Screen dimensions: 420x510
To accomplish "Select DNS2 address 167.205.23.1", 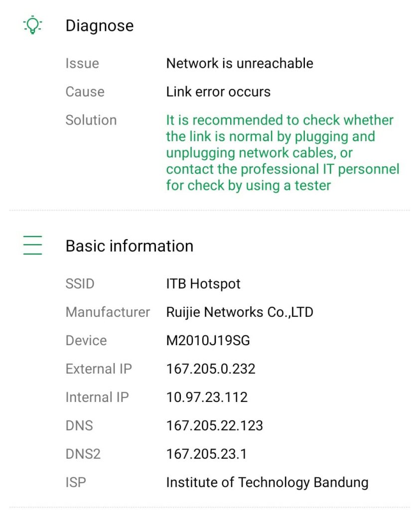I will 207,454.
